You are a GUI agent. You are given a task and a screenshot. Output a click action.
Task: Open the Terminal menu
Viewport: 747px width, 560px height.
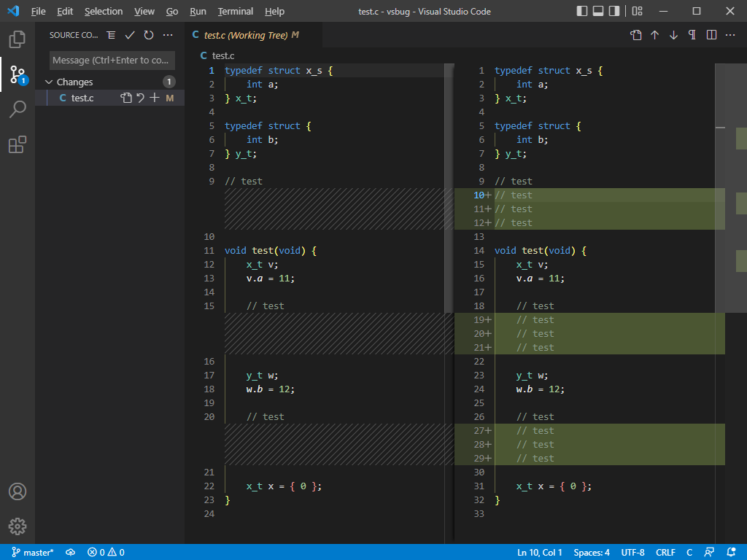click(236, 12)
